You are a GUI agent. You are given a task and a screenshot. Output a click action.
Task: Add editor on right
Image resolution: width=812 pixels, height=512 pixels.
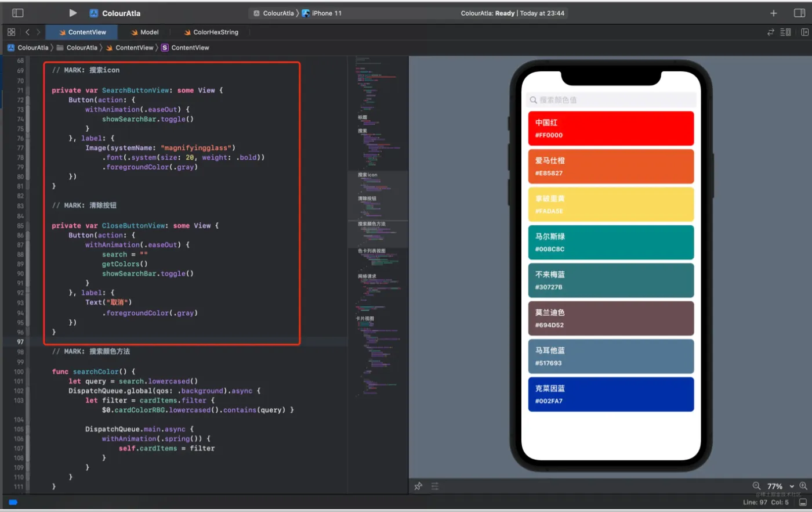[804, 32]
